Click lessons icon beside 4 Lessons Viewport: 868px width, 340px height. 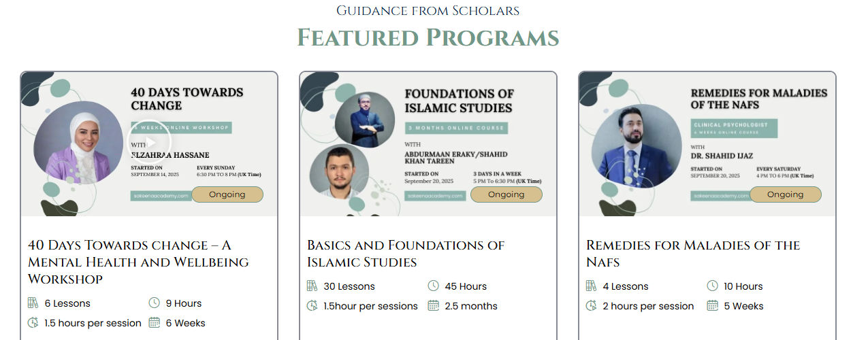592,286
